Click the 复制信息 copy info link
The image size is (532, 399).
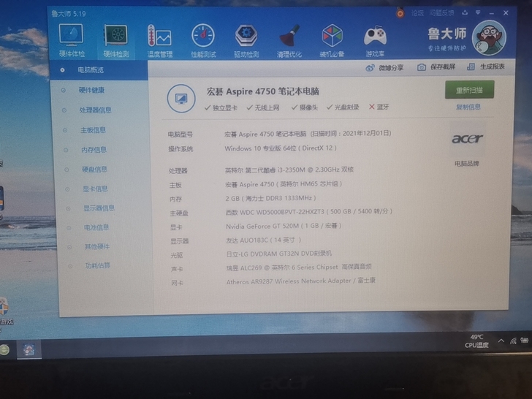click(x=468, y=107)
